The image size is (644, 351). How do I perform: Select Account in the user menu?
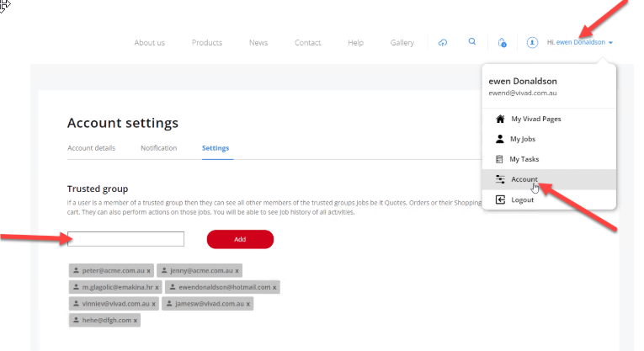tap(524, 179)
